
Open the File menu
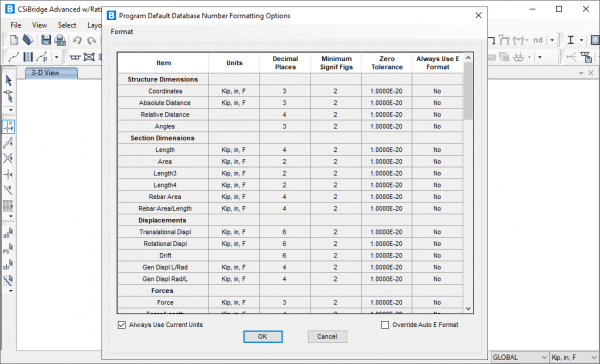[16, 25]
